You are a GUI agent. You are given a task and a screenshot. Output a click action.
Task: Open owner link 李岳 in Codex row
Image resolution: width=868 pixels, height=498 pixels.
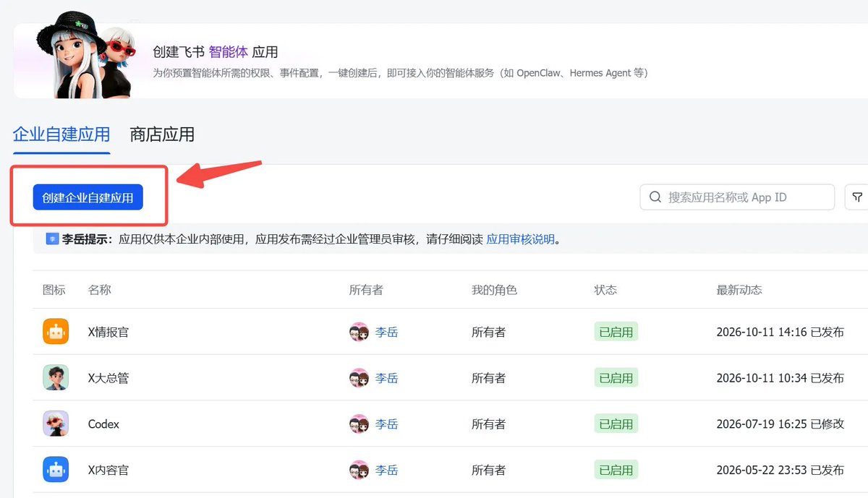(386, 424)
